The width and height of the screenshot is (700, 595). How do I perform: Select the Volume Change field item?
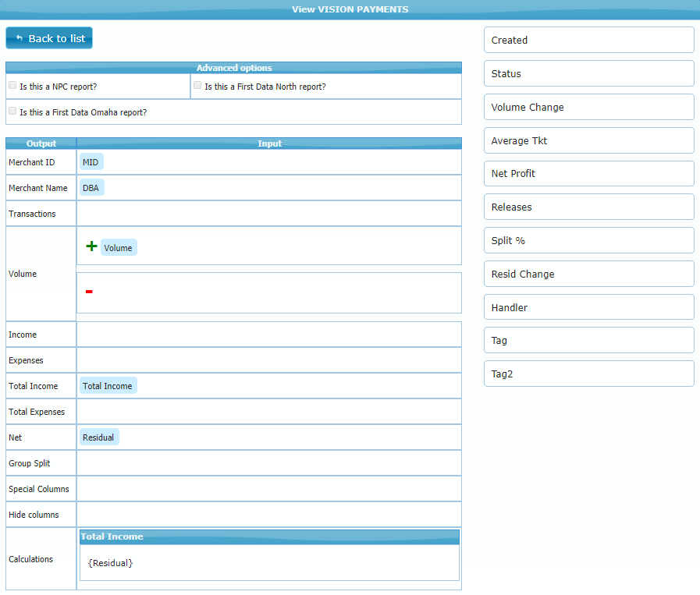[x=588, y=107]
